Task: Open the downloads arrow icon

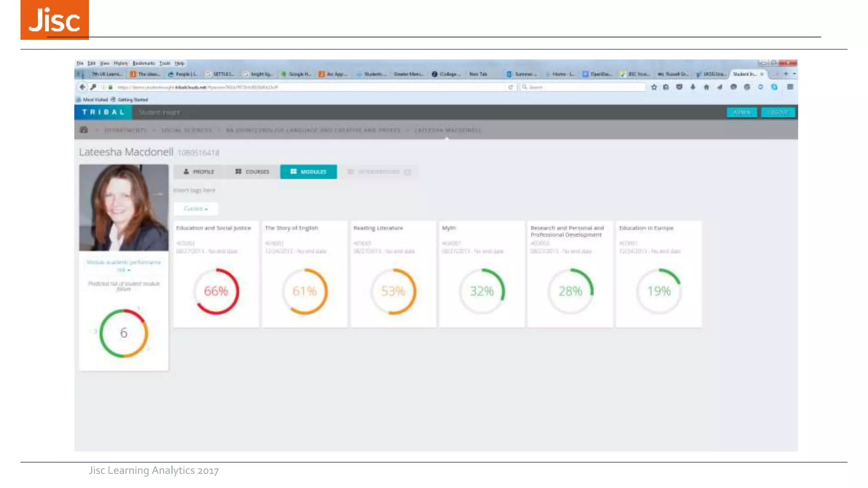Action: (693, 87)
